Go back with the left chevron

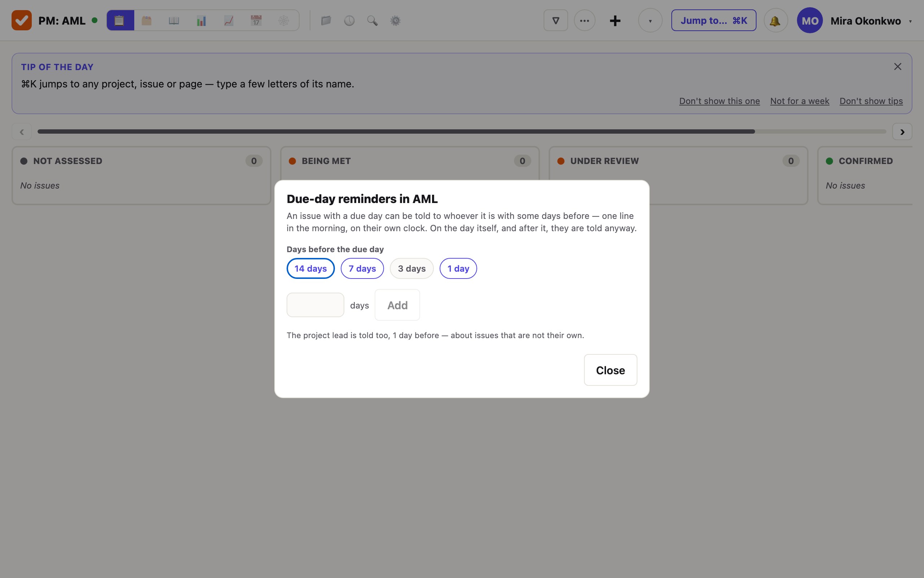point(22,132)
